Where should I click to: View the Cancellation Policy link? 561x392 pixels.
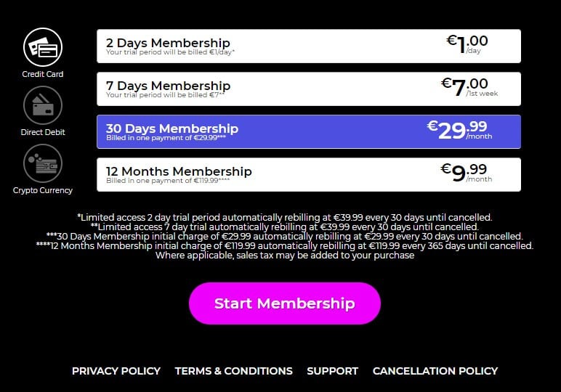(435, 371)
